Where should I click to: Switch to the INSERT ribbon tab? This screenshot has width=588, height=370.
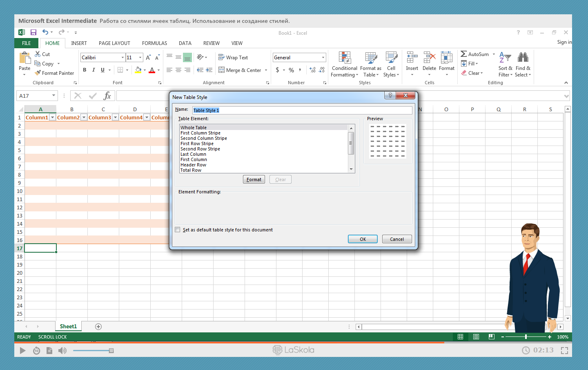coord(79,43)
